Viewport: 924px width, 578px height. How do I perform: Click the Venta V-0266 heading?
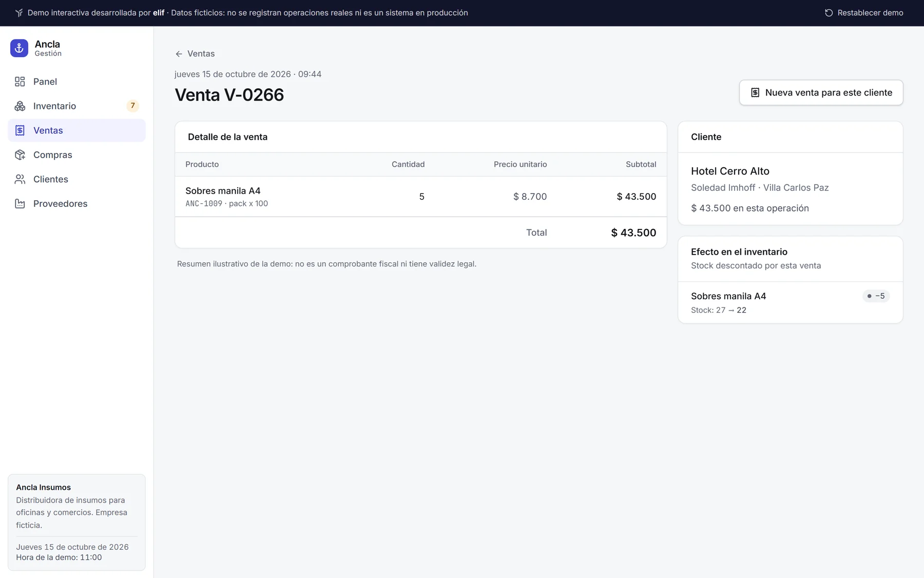click(x=229, y=95)
